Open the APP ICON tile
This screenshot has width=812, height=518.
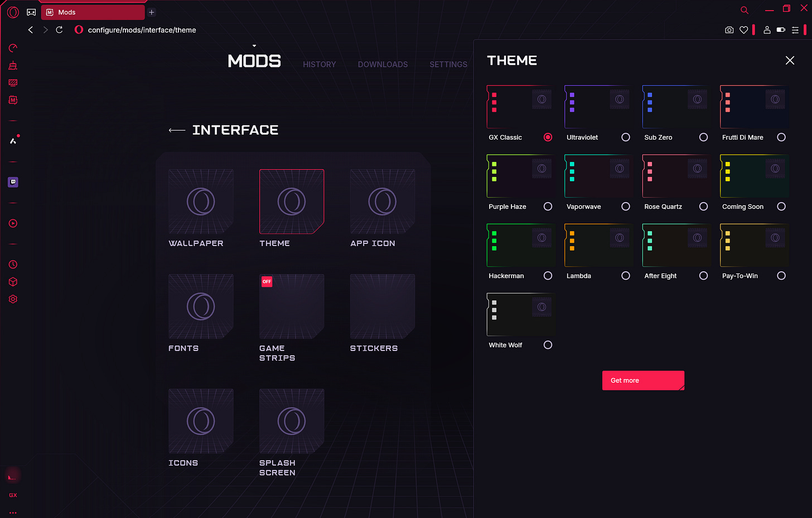(x=383, y=202)
